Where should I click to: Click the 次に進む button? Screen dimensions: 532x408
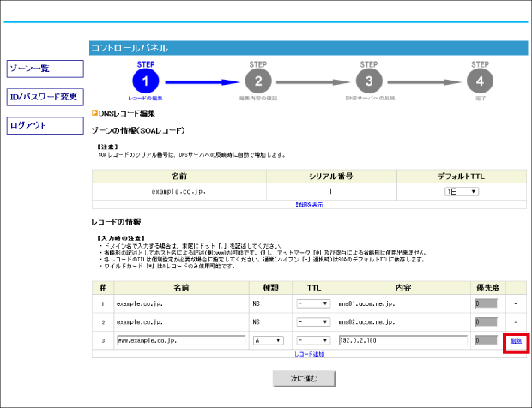click(304, 379)
